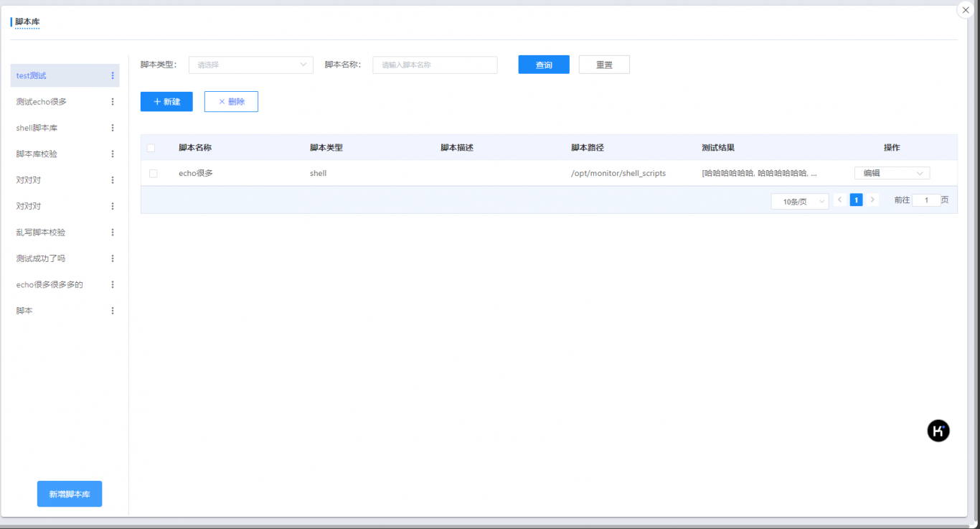
Task: Click the 重置 button
Action: [x=604, y=65]
